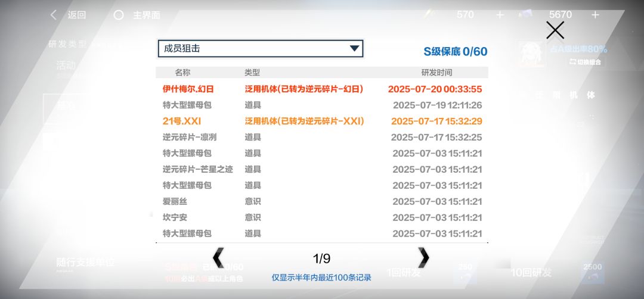Go to previous records page arrow
644x299 pixels.
[218, 258]
